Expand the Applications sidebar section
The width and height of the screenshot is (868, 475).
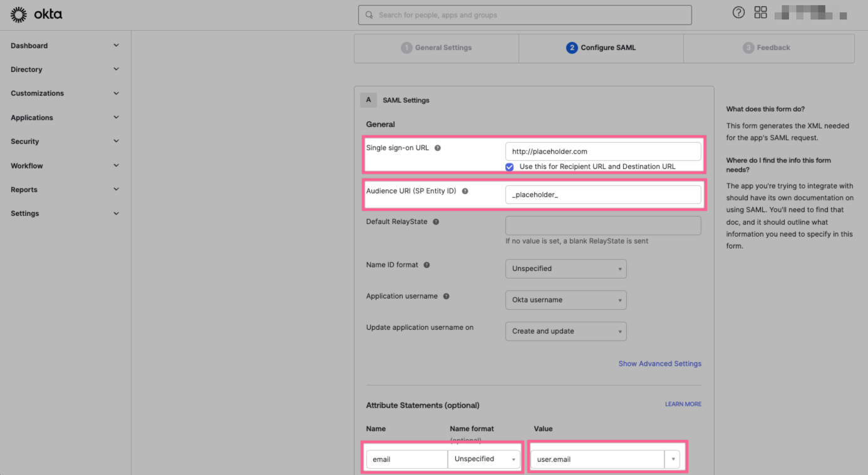(x=63, y=117)
